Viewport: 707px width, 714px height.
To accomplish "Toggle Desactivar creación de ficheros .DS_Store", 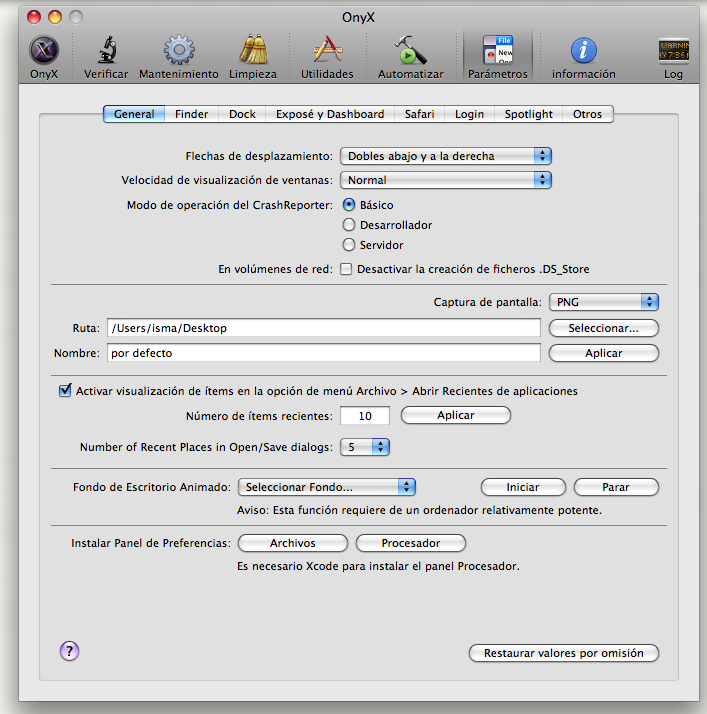I will point(346,269).
